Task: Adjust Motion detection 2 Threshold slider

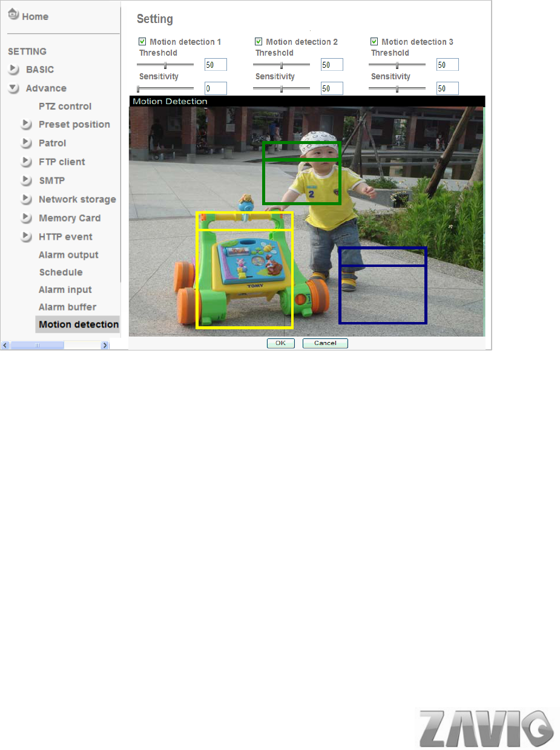Action: [x=282, y=65]
